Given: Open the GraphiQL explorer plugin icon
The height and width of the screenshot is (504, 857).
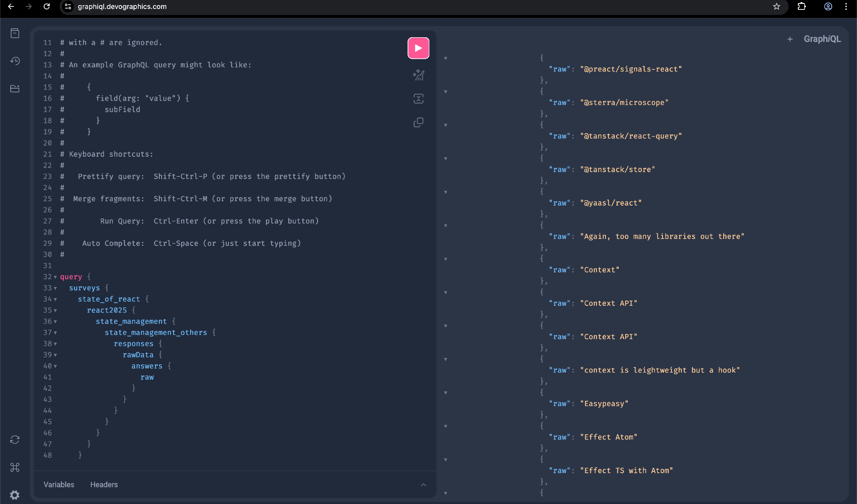Looking at the screenshot, I should tap(15, 89).
